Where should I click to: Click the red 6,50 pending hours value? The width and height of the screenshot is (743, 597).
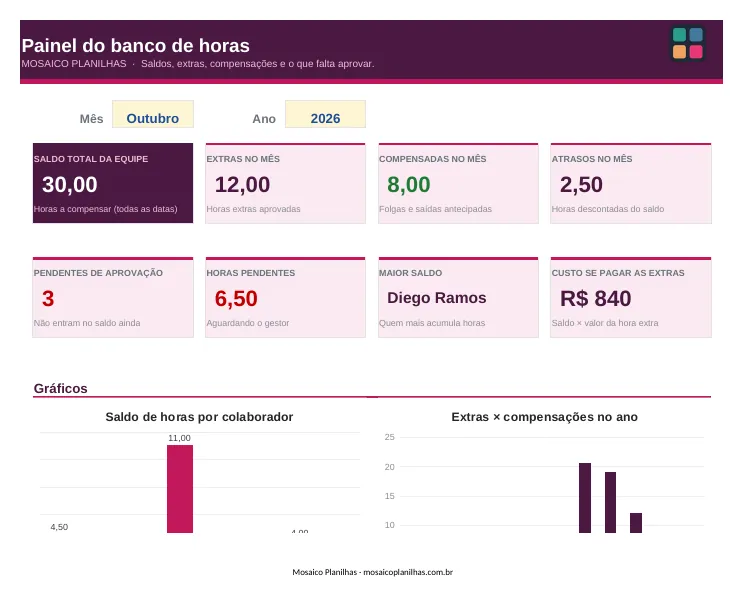(x=236, y=298)
